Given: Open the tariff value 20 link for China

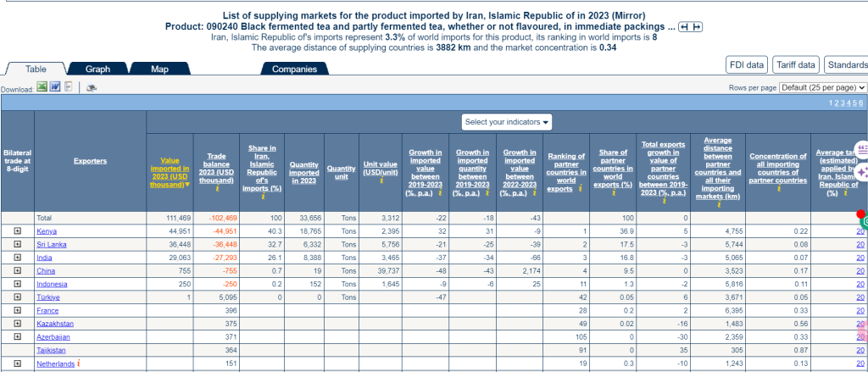Looking at the screenshot, I should (860, 271).
